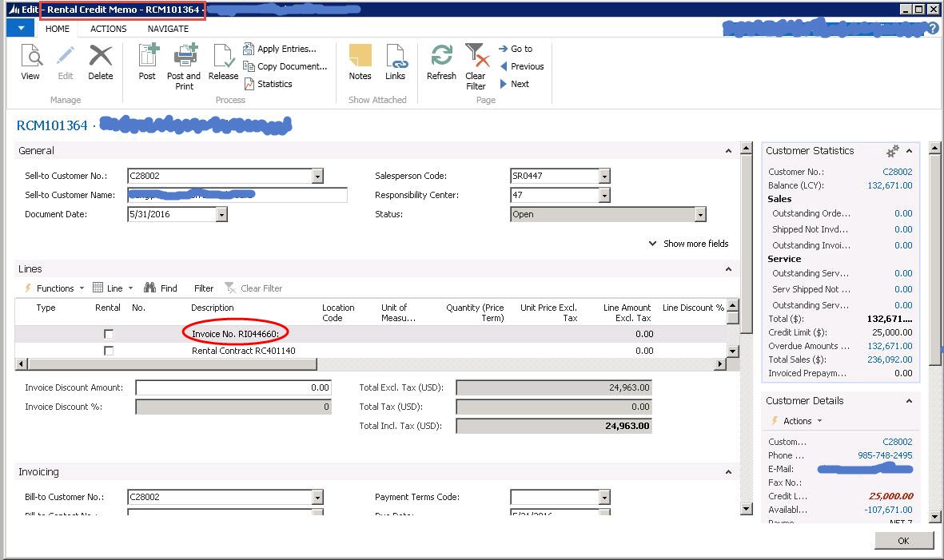Expand the Salesperson Code dropdown

point(603,176)
